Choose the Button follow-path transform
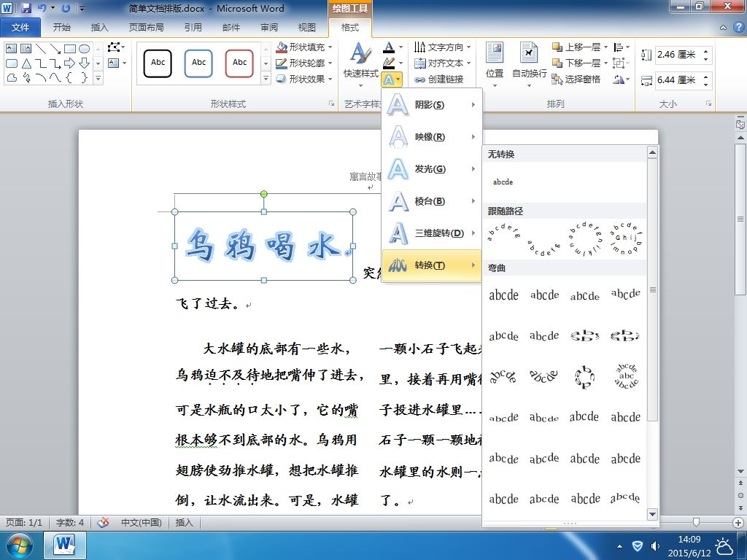Image resolution: width=747 pixels, height=560 pixels. coord(626,238)
